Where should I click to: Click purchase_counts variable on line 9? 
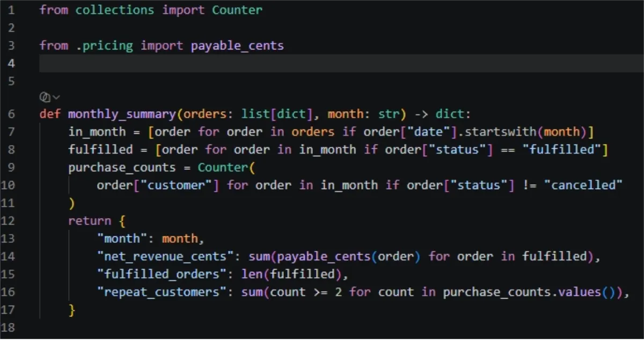coord(122,167)
